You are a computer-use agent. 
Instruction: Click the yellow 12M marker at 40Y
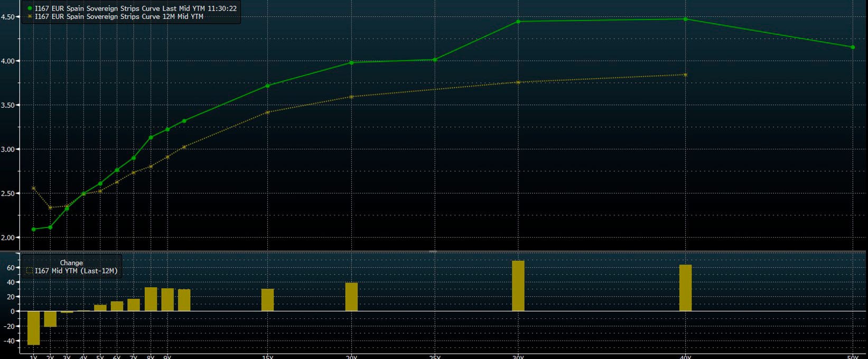pos(685,75)
